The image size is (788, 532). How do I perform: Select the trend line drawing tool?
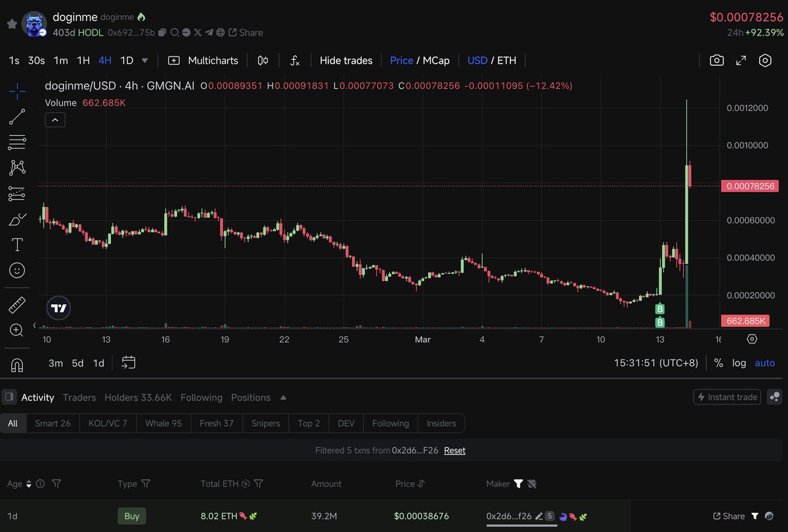16,117
